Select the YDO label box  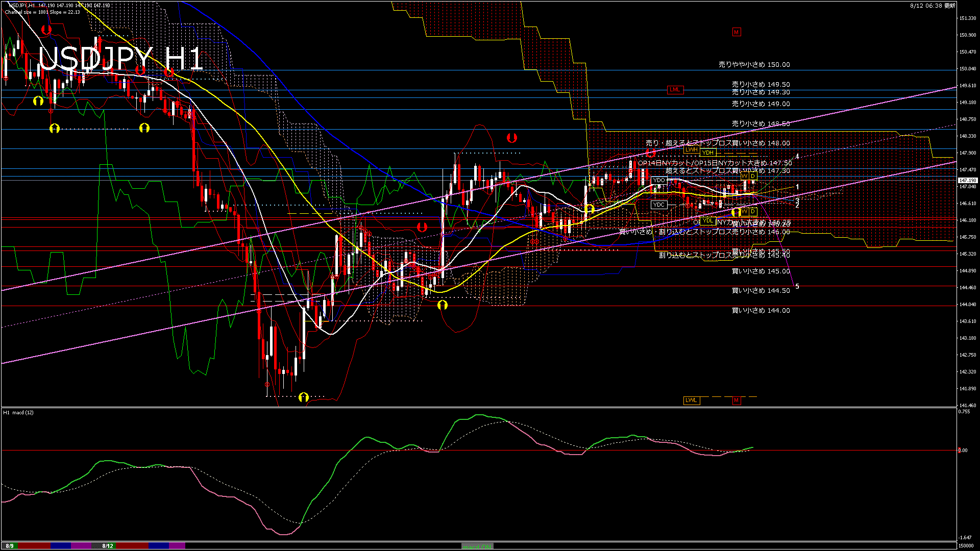click(x=659, y=180)
